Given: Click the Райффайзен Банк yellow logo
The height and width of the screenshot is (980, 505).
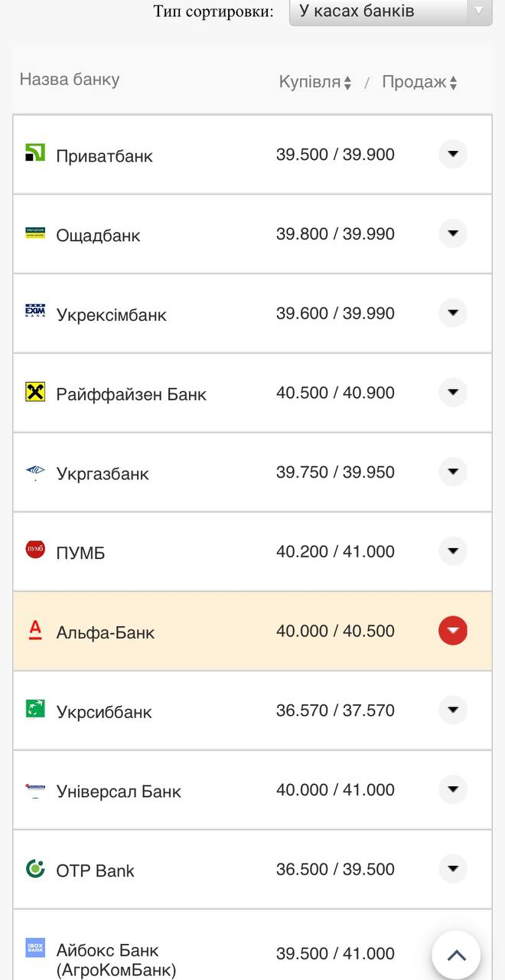Looking at the screenshot, I should [x=35, y=392].
